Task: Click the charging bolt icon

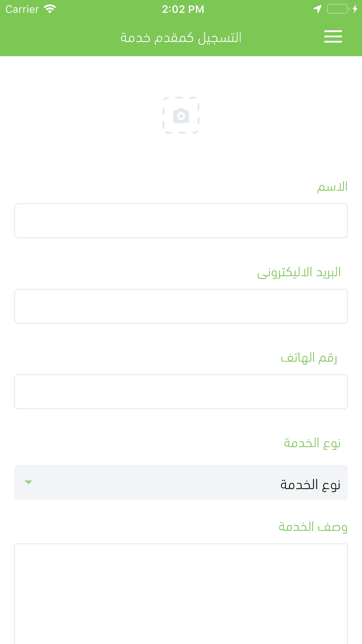Action: click(355, 9)
